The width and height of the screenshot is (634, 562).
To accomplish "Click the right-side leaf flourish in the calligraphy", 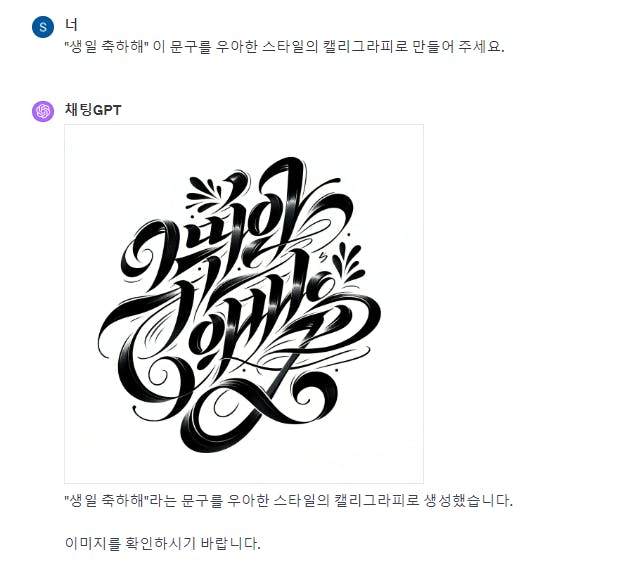I will coord(348,263).
